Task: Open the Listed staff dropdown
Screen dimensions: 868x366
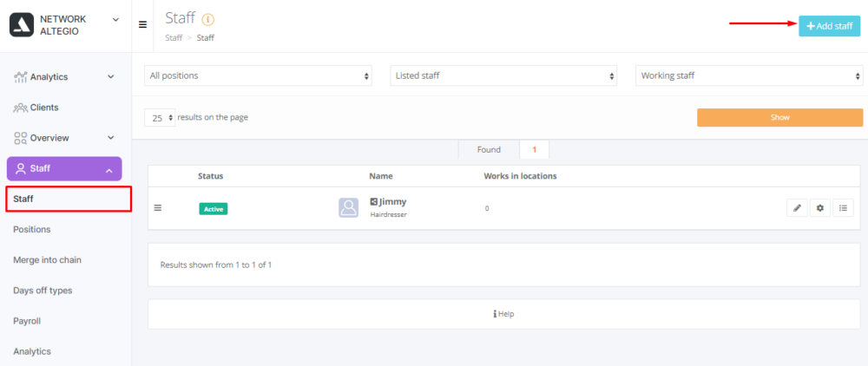Action: coord(503,75)
